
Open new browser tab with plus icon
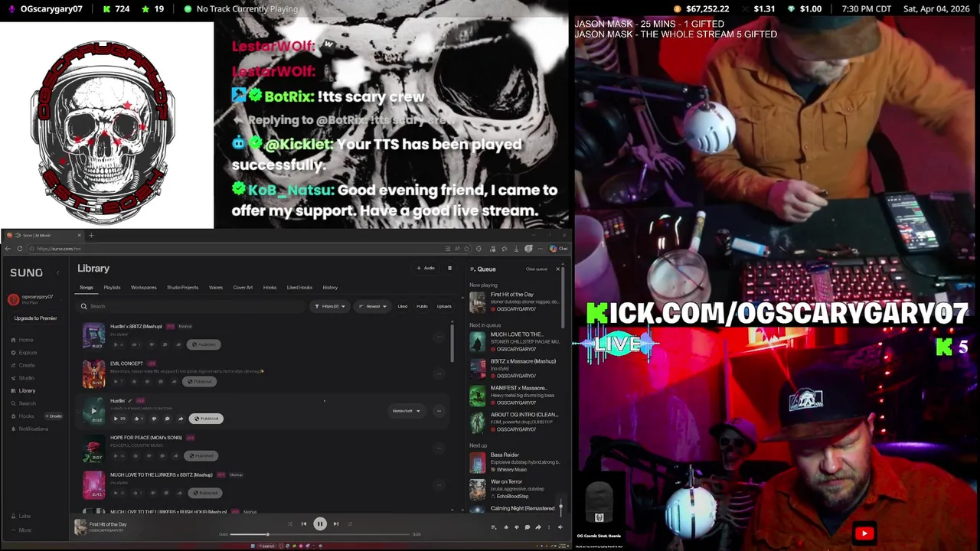point(91,235)
